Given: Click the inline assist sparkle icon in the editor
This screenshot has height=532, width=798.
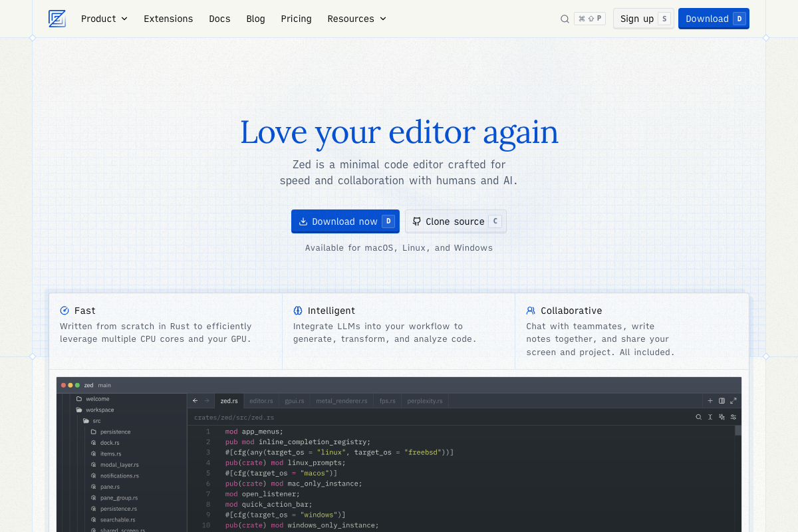Looking at the screenshot, I should 722,417.
